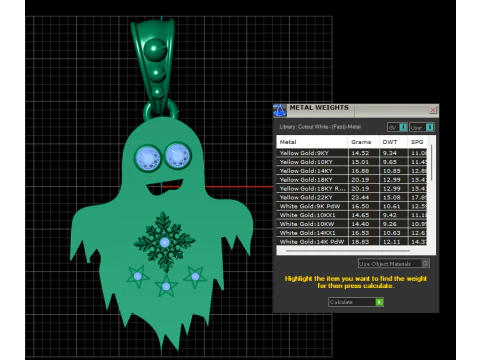Click the ghost's right gemstone eye
480x360 pixels.
[x=178, y=155]
